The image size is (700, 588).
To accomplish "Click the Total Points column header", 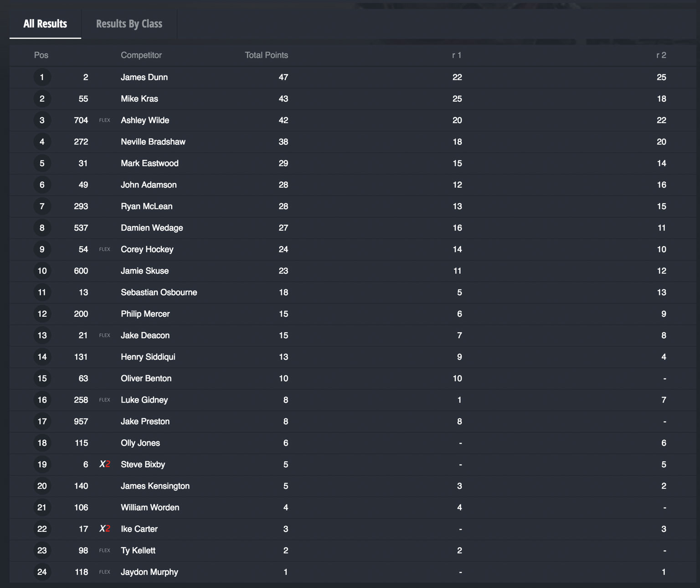I will 266,55.
